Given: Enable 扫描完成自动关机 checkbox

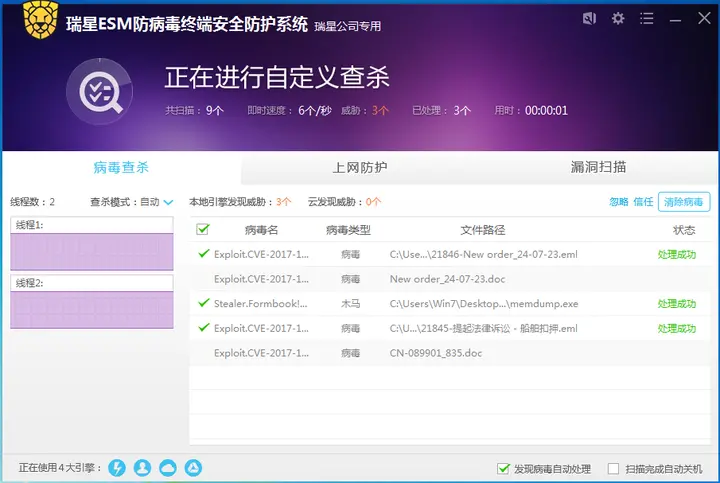Looking at the screenshot, I should pos(613,469).
